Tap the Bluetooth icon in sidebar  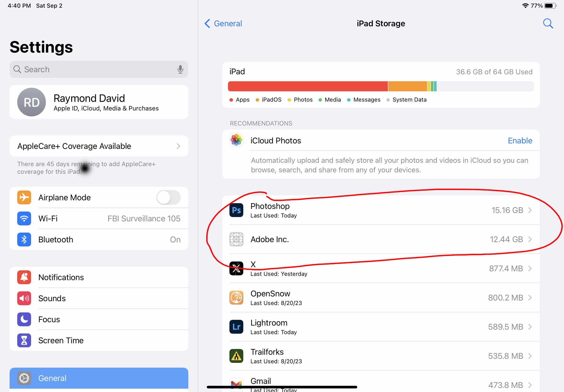tap(24, 240)
